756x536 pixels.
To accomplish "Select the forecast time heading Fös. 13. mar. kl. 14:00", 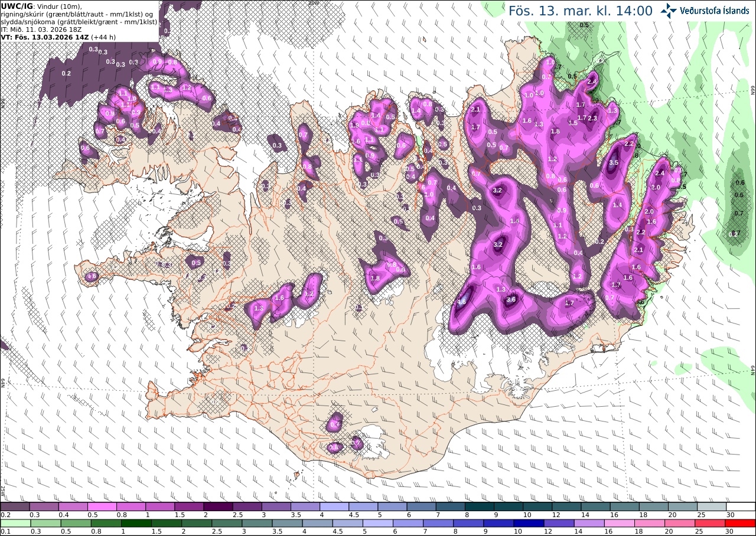I will pyautogui.click(x=581, y=11).
